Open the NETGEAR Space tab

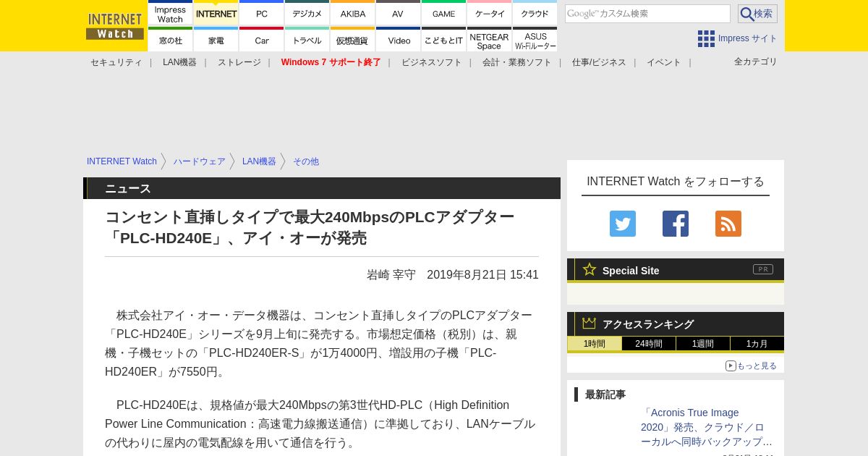coord(490,39)
